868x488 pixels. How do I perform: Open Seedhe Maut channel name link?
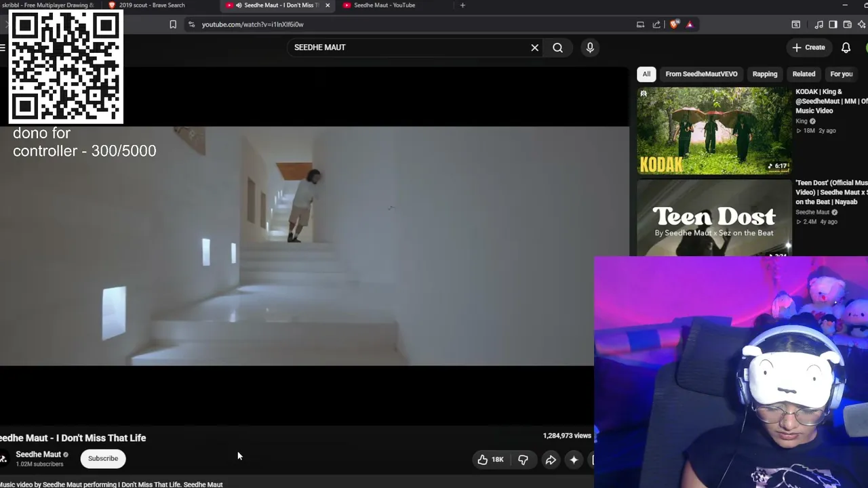click(38, 454)
